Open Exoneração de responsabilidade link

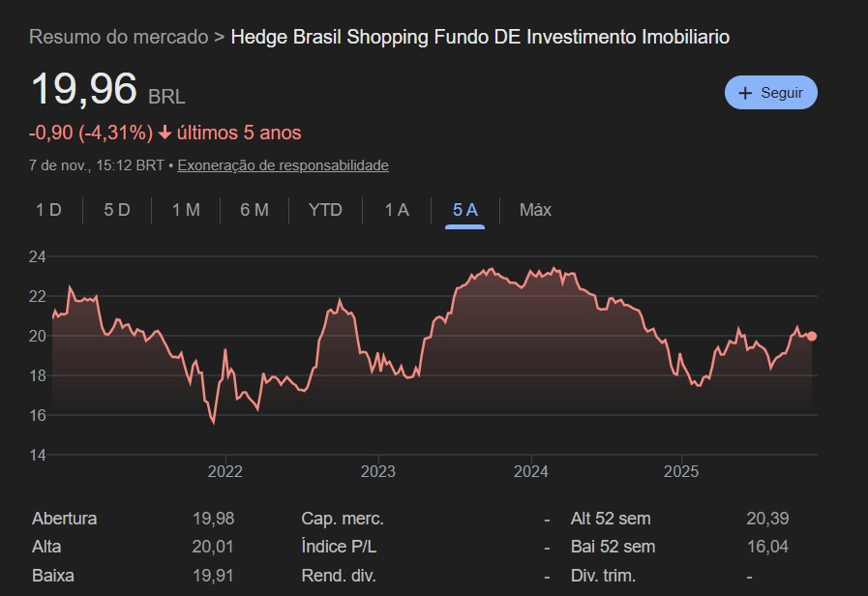click(283, 165)
